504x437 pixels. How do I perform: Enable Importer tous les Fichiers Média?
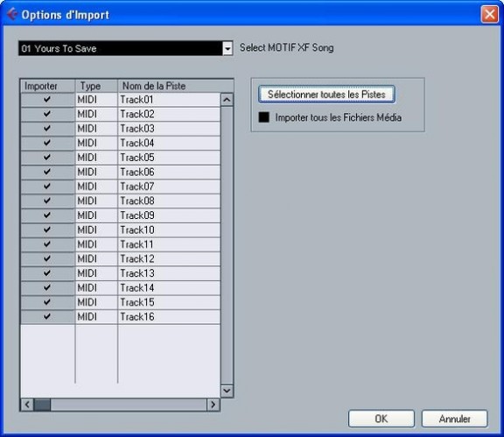pyautogui.click(x=264, y=117)
